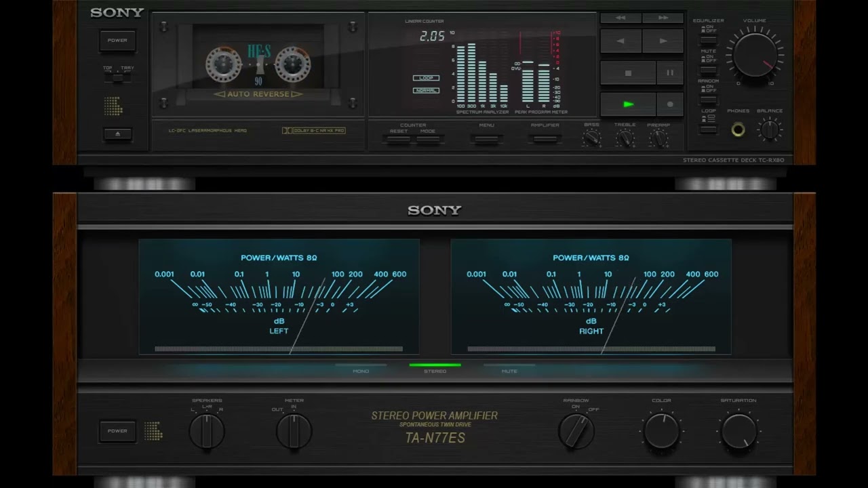Stop the cassette playback

tap(628, 73)
